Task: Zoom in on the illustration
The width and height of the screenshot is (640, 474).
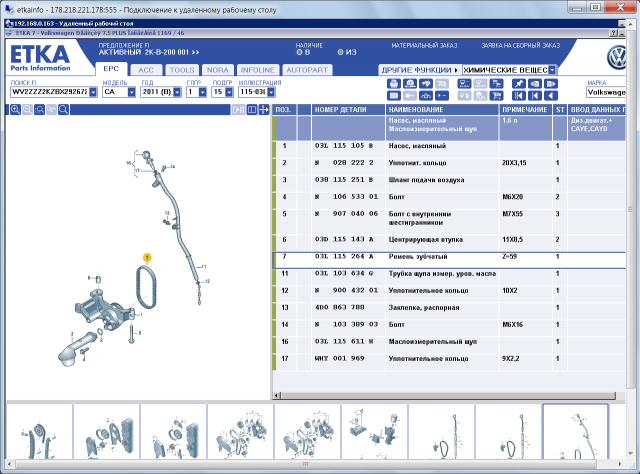Action: tap(15, 109)
